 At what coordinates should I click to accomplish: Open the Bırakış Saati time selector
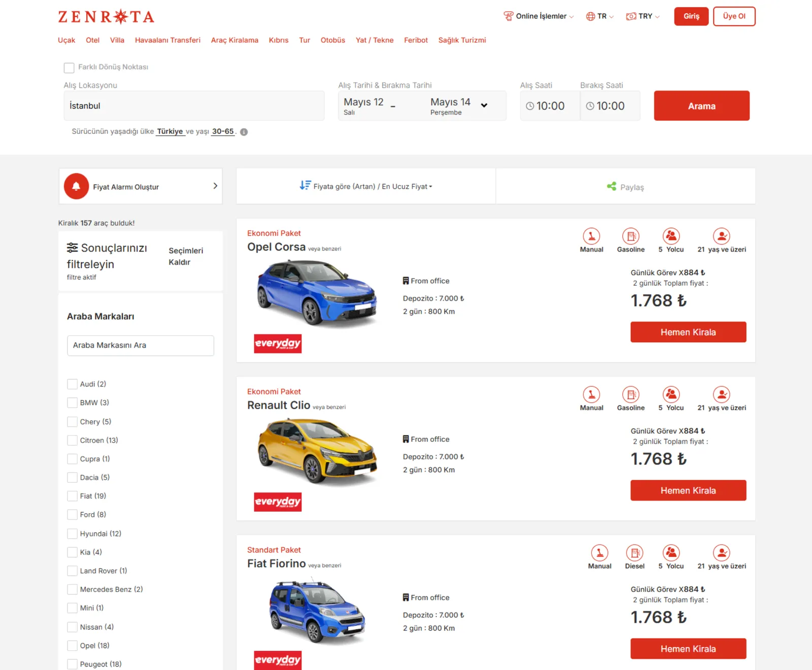610,105
